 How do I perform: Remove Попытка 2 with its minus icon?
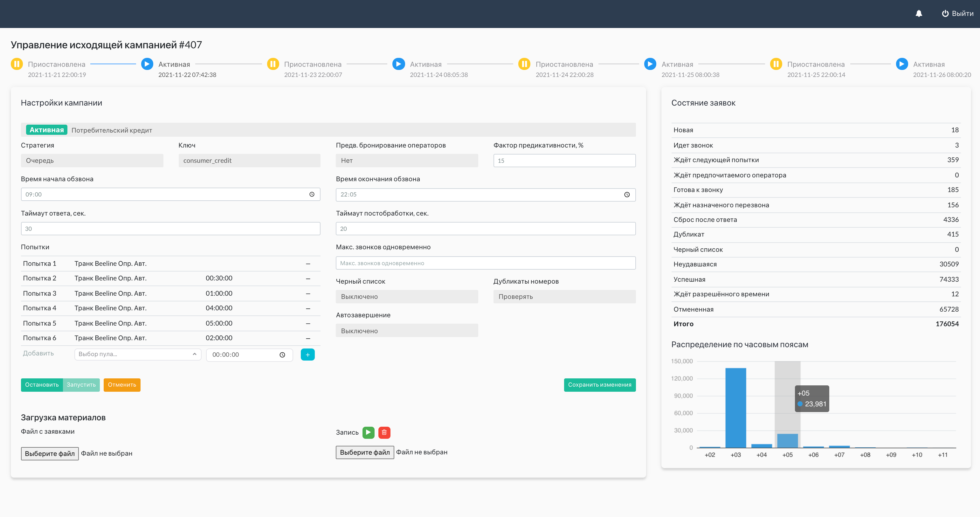pyautogui.click(x=308, y=279)
